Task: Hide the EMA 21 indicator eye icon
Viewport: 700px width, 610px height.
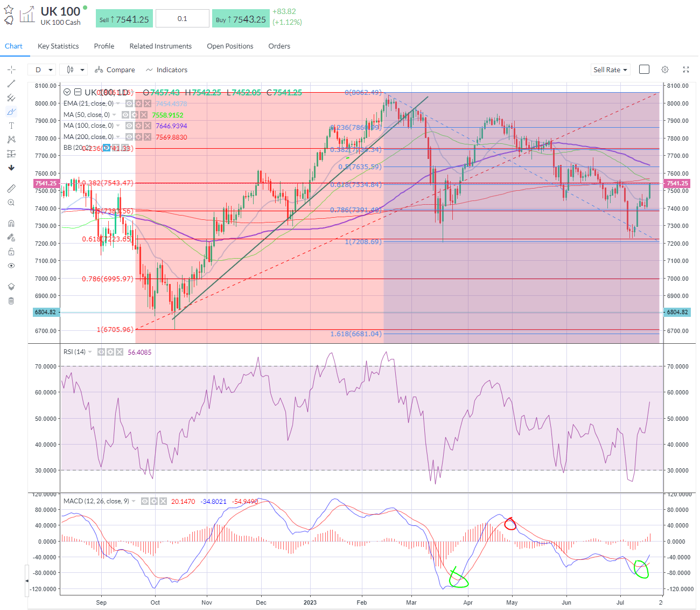Action: click(129, 103)
